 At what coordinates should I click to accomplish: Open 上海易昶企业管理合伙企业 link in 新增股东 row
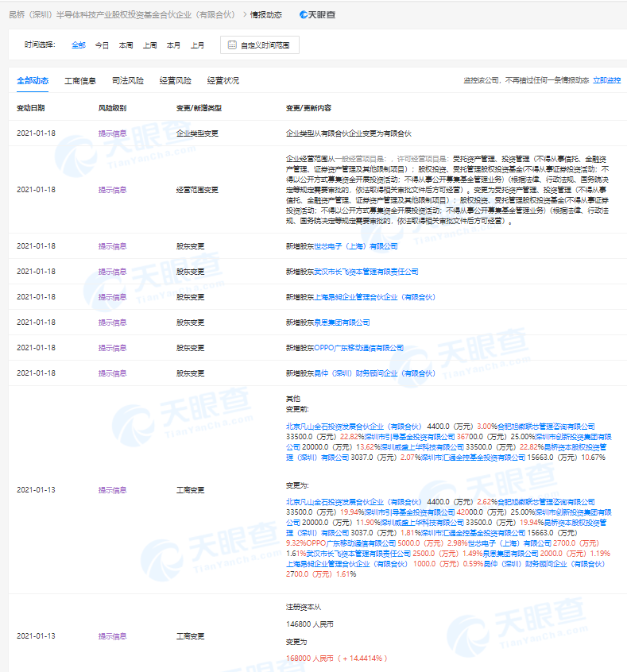(x=375, y=296)
